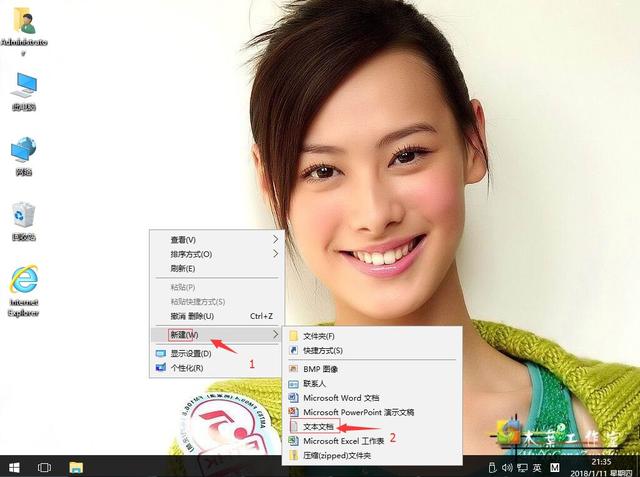This screenshot has height=477, width=640.
Task: Switch input method via 英 indicator
Action: coord(538,467)
